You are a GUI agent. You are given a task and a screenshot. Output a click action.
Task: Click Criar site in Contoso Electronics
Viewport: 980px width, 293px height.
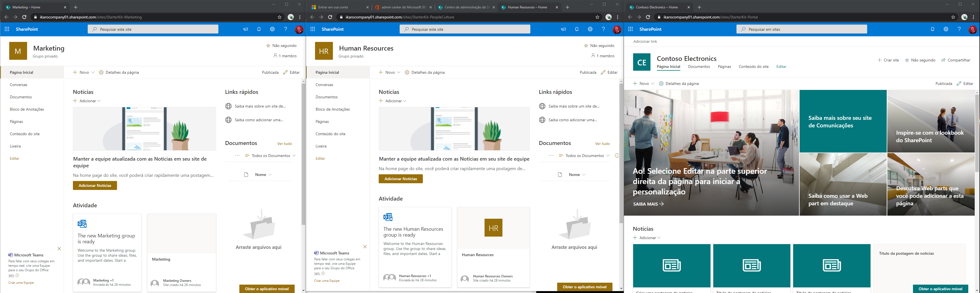[888, 60]
